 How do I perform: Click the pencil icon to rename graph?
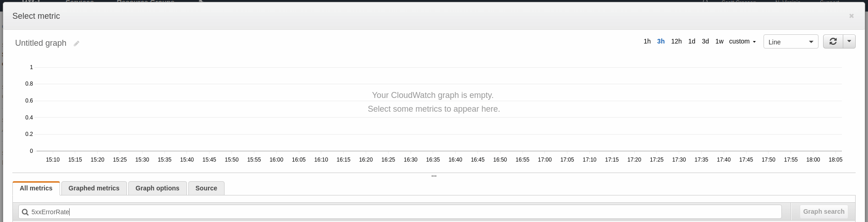77,43
